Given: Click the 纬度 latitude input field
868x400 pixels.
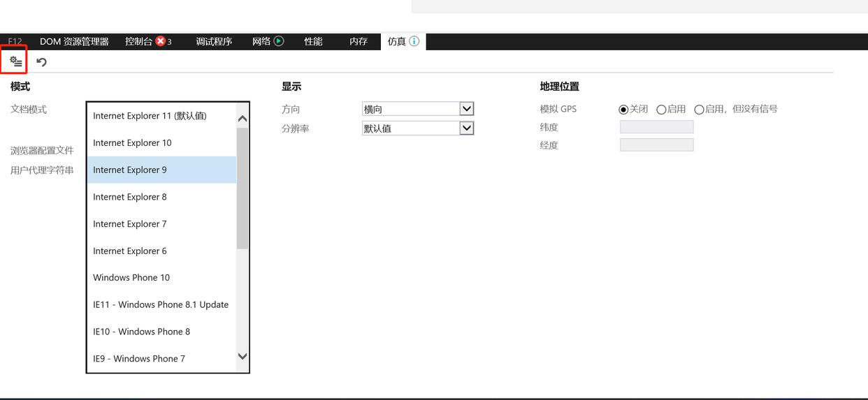Looking at the screenshot, I should tap(656, 127).
